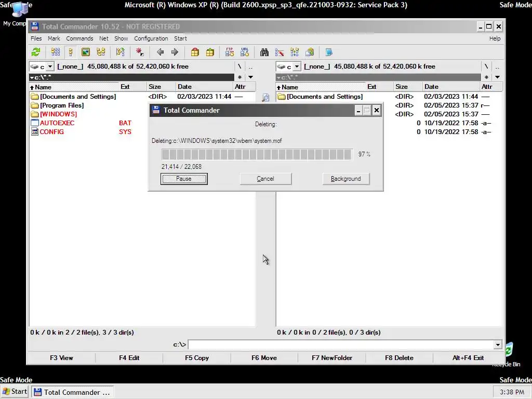Launch the Multi-rename tool icon
The width and height of the screenshot is (532, 399).
click(280, 52)
